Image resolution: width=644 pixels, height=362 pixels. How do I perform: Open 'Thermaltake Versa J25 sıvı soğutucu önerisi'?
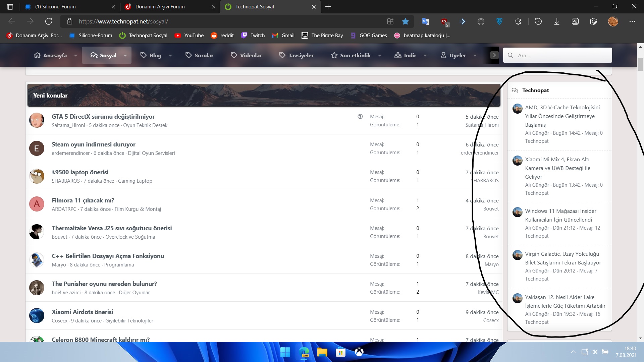click(x=112, y=228)
